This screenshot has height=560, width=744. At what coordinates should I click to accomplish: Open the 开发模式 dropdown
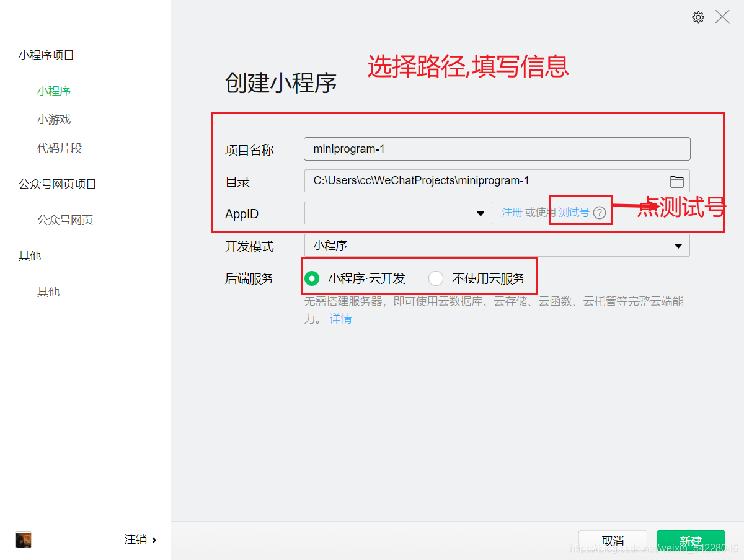[678, 245]
